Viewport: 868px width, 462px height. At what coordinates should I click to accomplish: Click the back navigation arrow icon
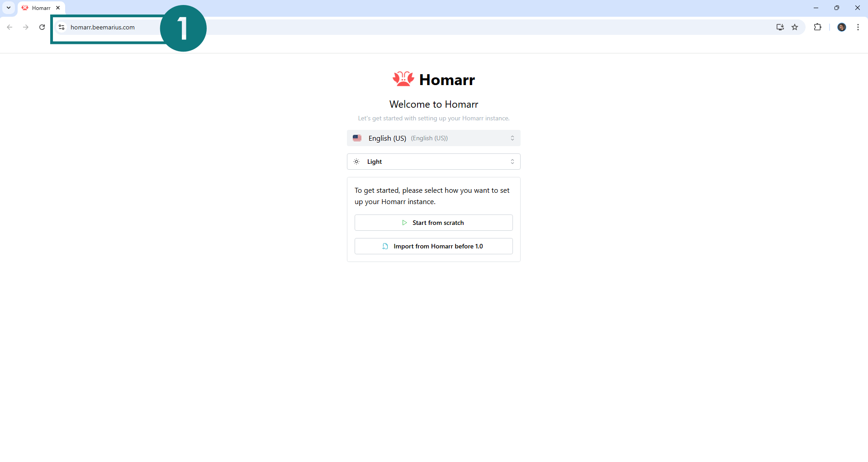[x=9, y=27]
